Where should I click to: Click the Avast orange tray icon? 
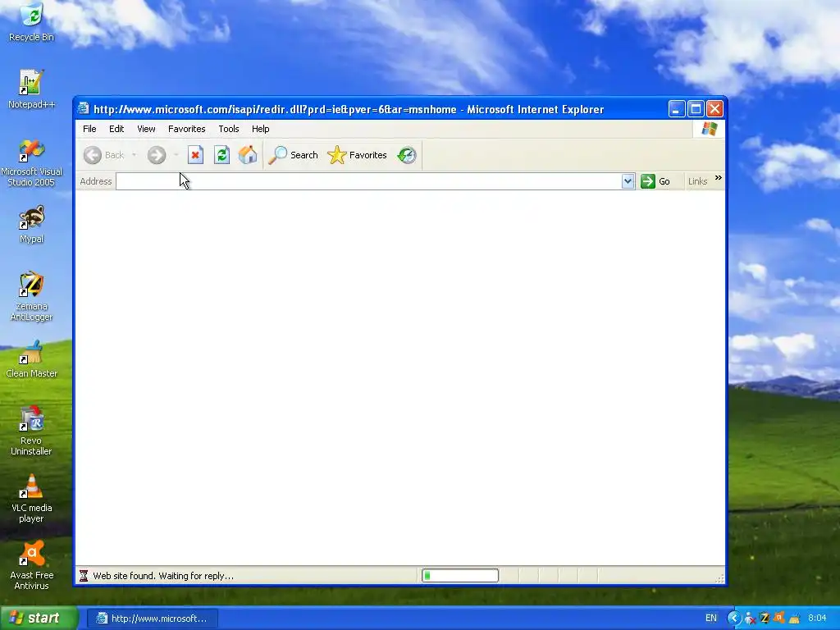pyautogui.click(x=779, y=618)
